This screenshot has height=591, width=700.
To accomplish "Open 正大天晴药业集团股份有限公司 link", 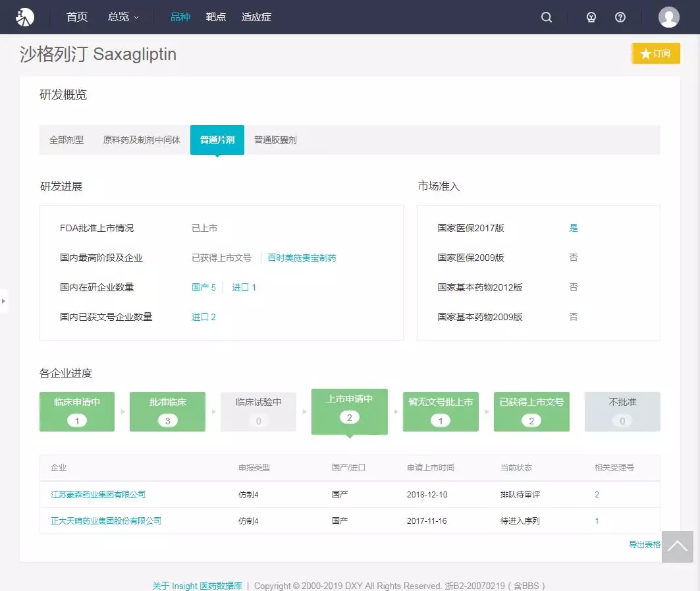I will point(106,521).
